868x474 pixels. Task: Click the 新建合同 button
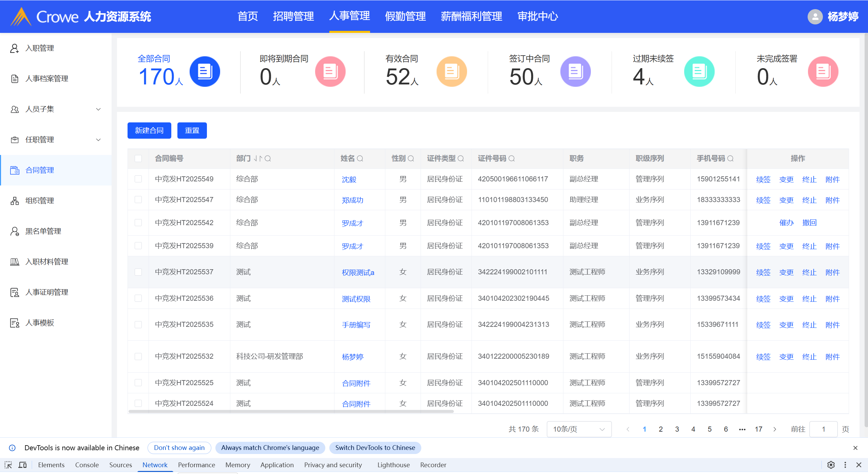point(149,131)
